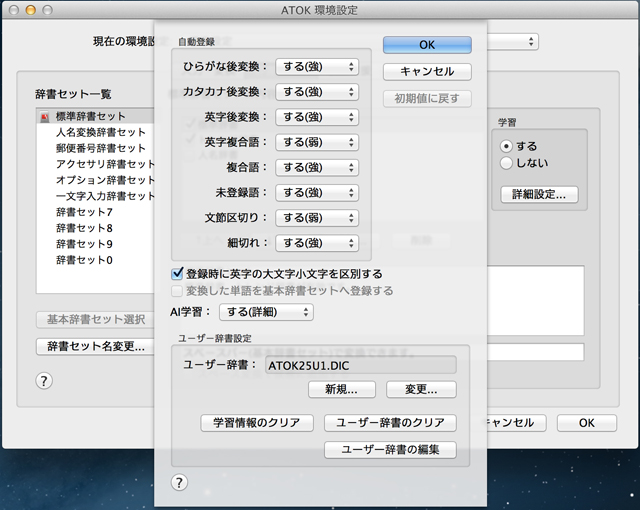
Task: Open the 細切れ dropdown
Action: coord(317,243)
